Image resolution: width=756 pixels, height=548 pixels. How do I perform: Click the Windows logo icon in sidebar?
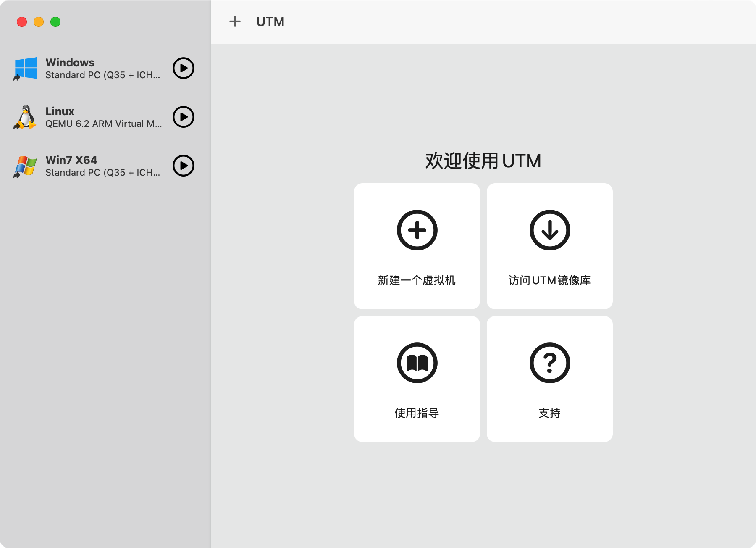tap(26, 68)
